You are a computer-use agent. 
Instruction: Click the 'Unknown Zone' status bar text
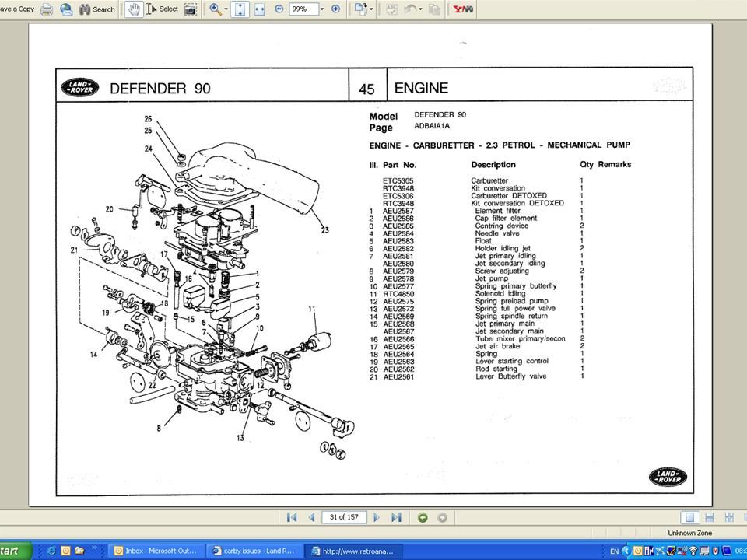tap(689, 533)
